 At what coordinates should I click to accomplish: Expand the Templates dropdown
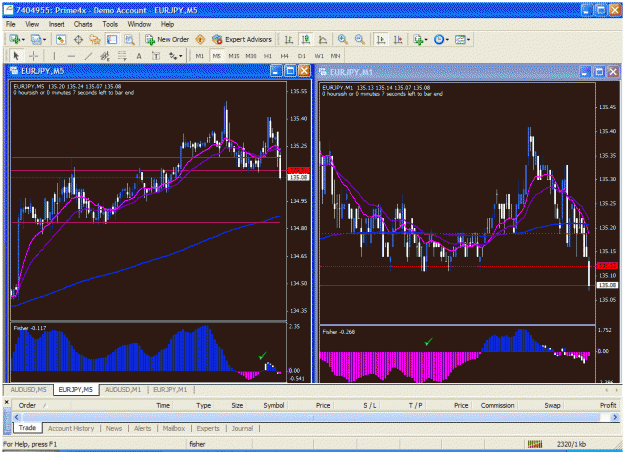(x=468, y=39)
